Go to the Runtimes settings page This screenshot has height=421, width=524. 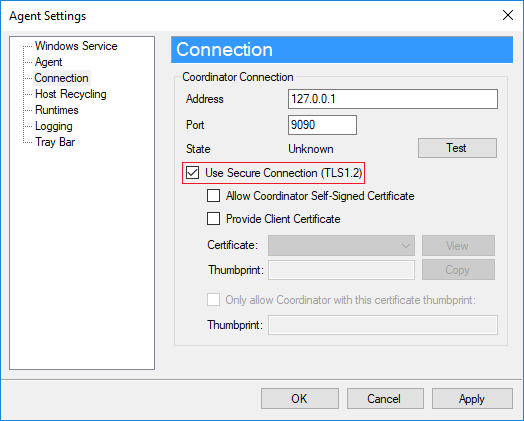coord(56,110)
